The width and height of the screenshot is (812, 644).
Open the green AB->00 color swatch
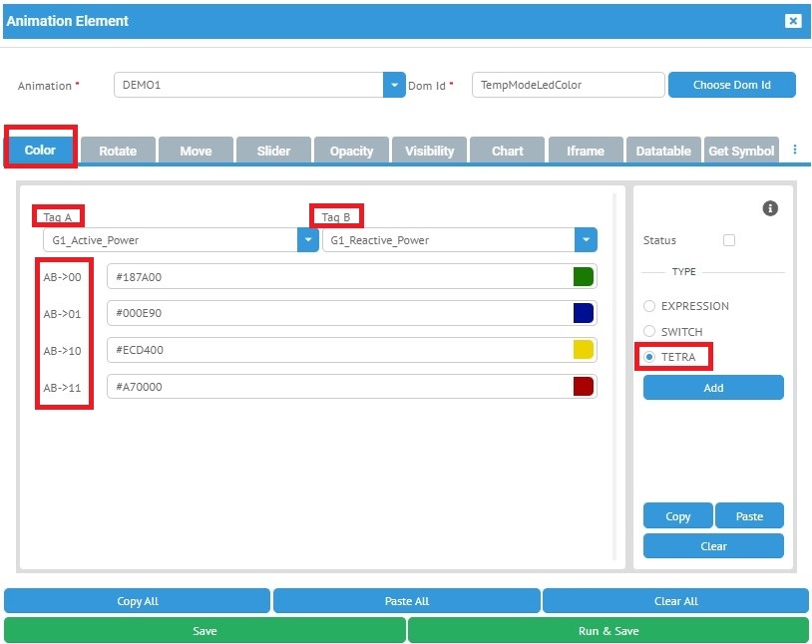coord(584,277)
